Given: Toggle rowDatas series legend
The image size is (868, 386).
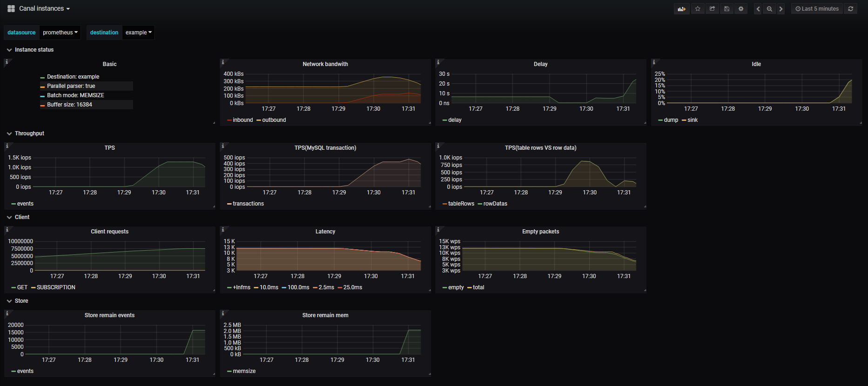Looking at the screenshot, I should pyautogui.click(x=495, y=204).
